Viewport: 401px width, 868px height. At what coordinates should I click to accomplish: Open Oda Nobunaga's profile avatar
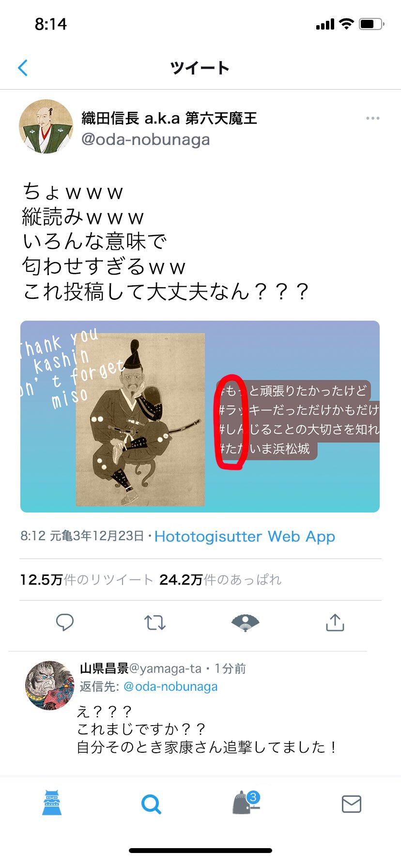(x=46, y=126)
